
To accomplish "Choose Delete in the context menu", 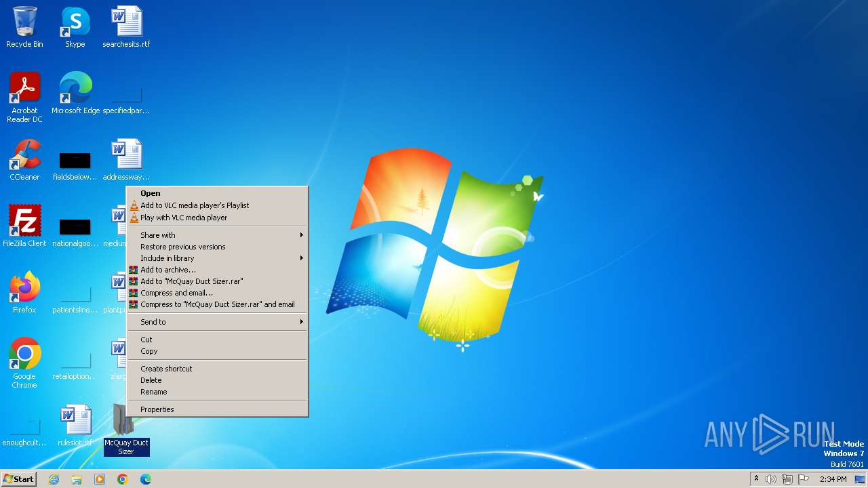I will point(218,380).
